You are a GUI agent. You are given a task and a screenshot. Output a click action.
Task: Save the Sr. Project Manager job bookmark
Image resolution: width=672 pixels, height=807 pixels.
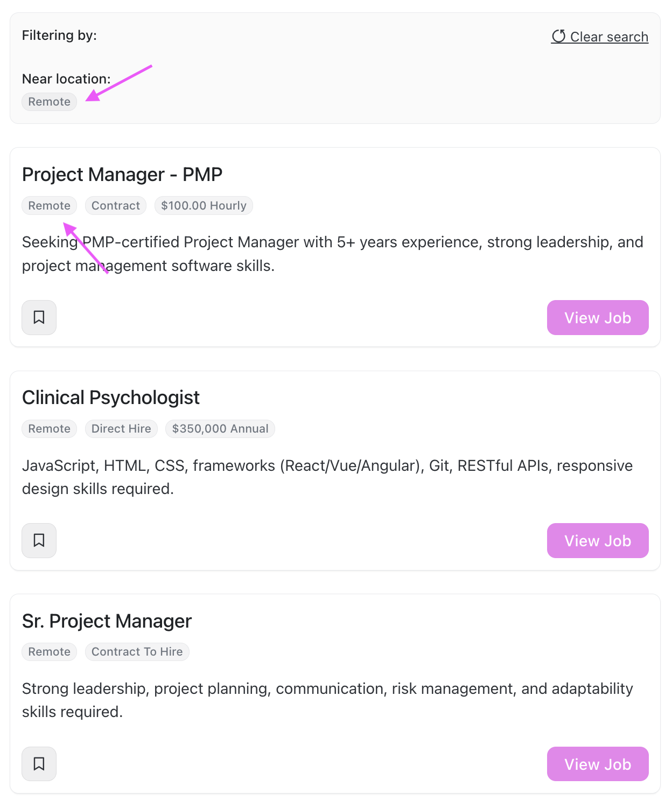point(39,763)
